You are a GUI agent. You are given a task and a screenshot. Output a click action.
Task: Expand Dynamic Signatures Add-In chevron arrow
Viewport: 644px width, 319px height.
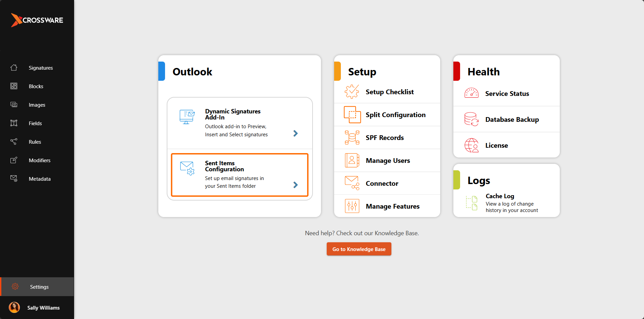[x=295, y=134]
